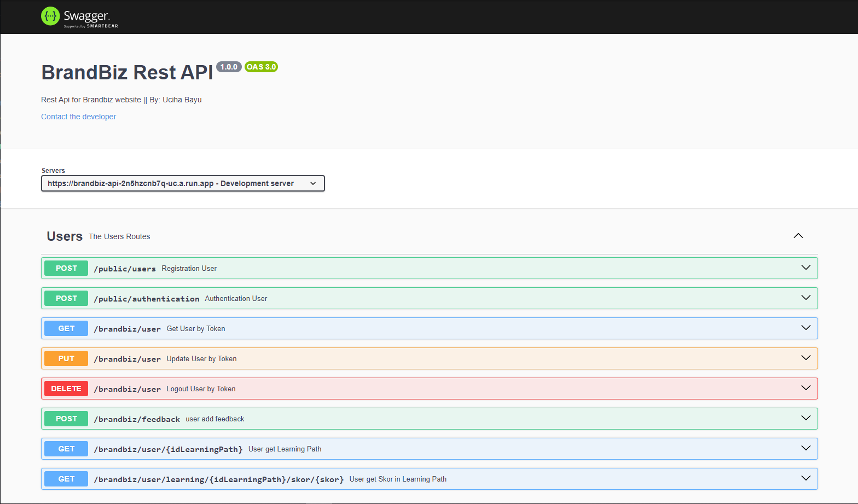Expand POST /public/users chevron
Image resolution: width=858 pixels, height=504 pixels.
tap(805, 268)
